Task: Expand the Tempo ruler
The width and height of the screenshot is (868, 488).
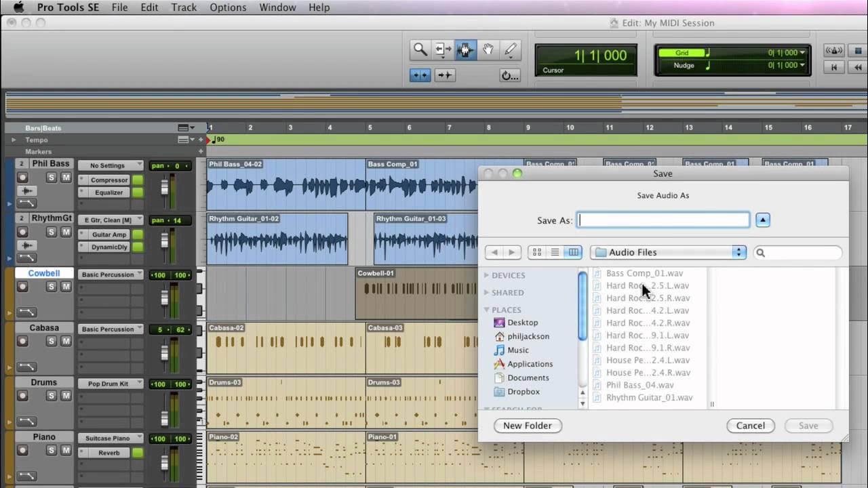Action: [13, 140]
